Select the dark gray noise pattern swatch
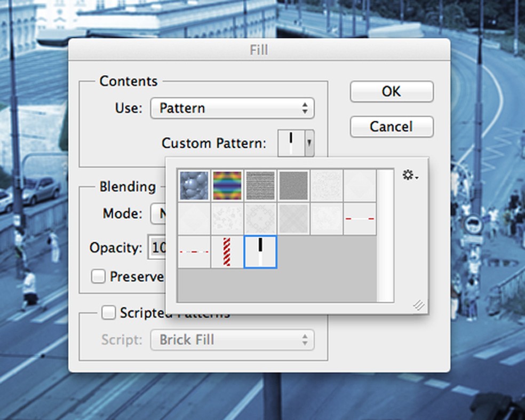 pos(293,186)
